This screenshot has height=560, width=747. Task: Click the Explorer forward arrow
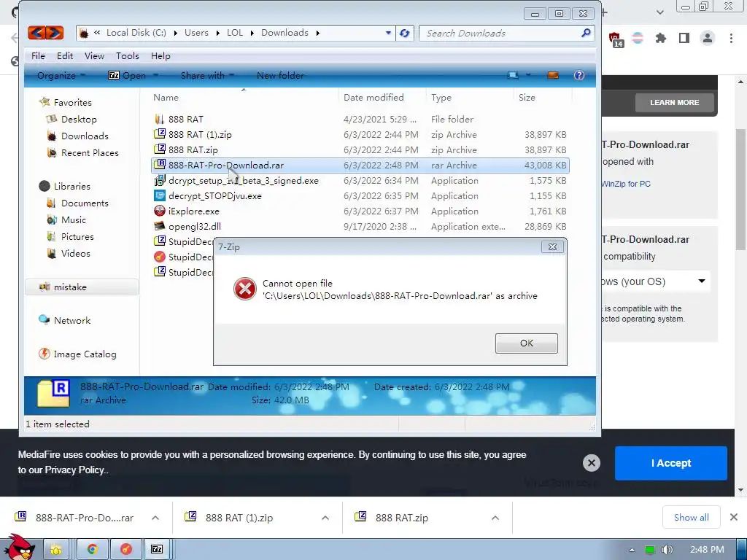(55, 33)
